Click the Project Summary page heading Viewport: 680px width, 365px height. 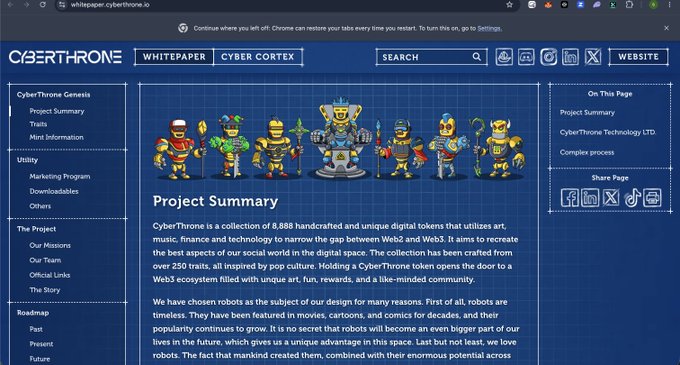[215, 201]
